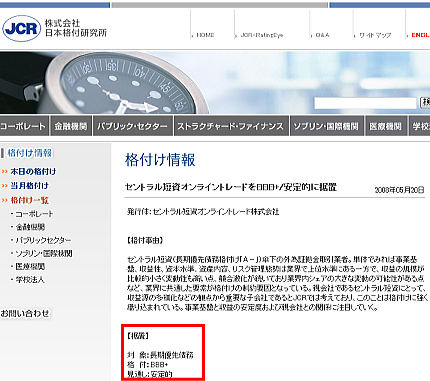Open the HOME link
The height and width of the screenshot is (381, 430).
[x=205, y=35]
